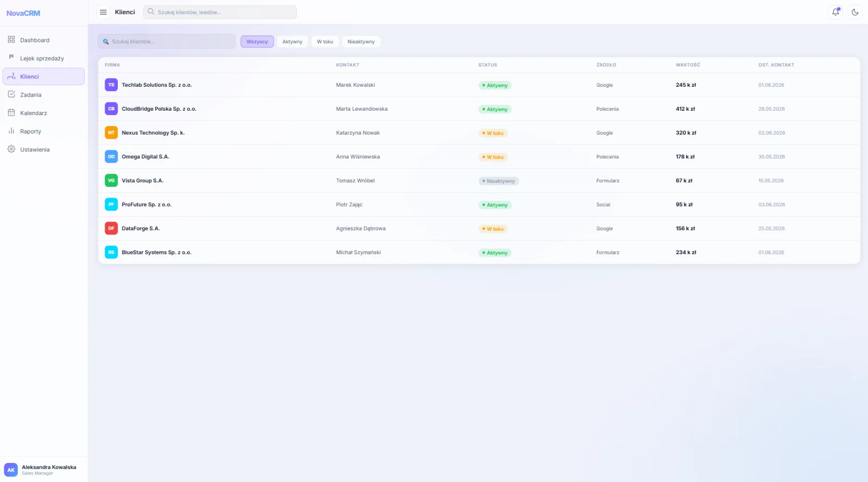The width and height of the screenshot is (868, 482).
Task: Click the TS avatar of Techlab Solutions
Action: [x=111, y=85]
